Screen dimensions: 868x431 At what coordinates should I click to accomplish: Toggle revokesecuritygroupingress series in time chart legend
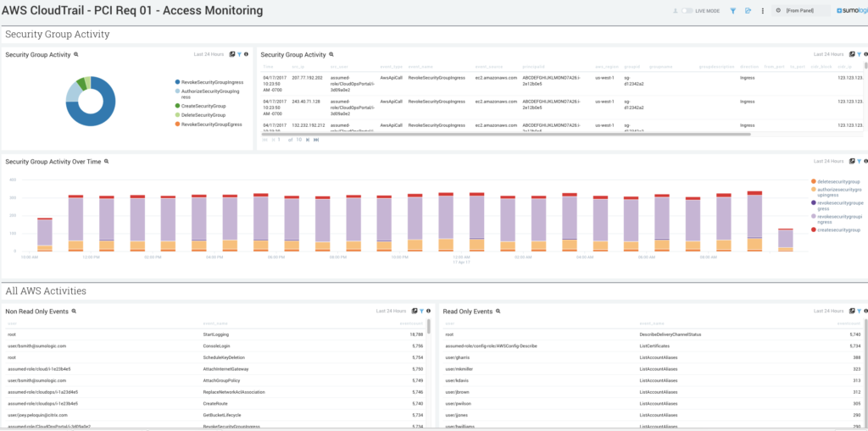click(836, 219)
